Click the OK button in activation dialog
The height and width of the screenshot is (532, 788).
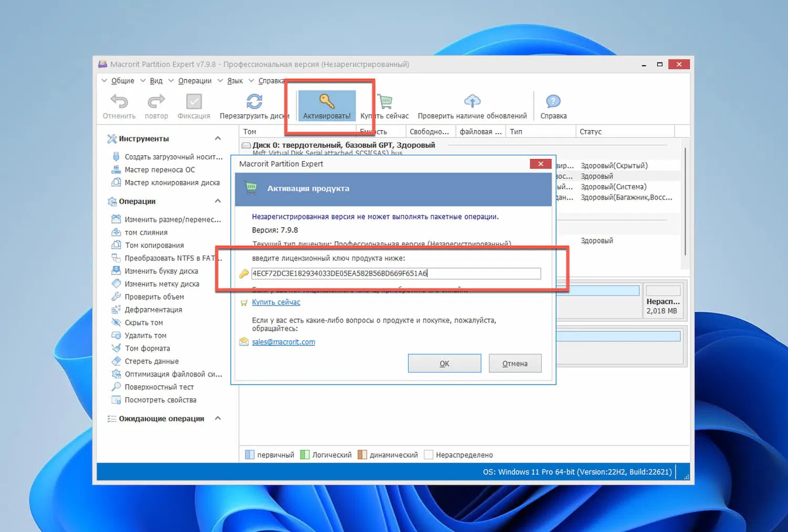444,363
